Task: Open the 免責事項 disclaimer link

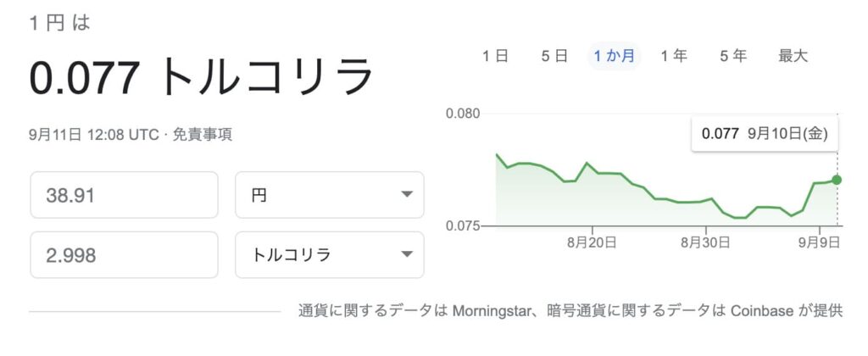Action: [x=203, y=135]
